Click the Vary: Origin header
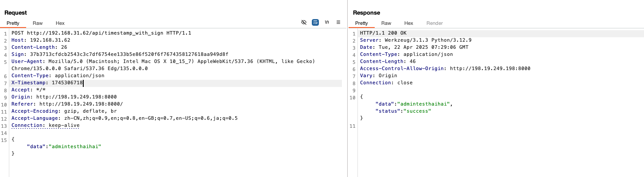 click(x=379, y=76)
